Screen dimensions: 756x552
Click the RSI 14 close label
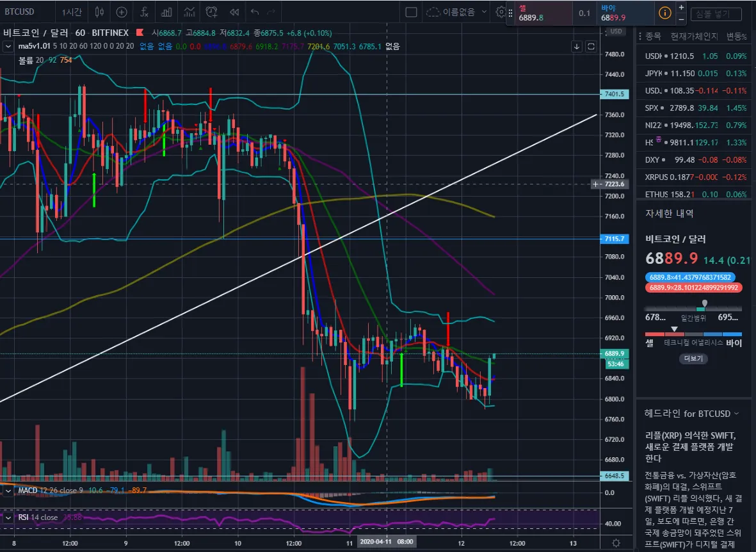(38, 517)
